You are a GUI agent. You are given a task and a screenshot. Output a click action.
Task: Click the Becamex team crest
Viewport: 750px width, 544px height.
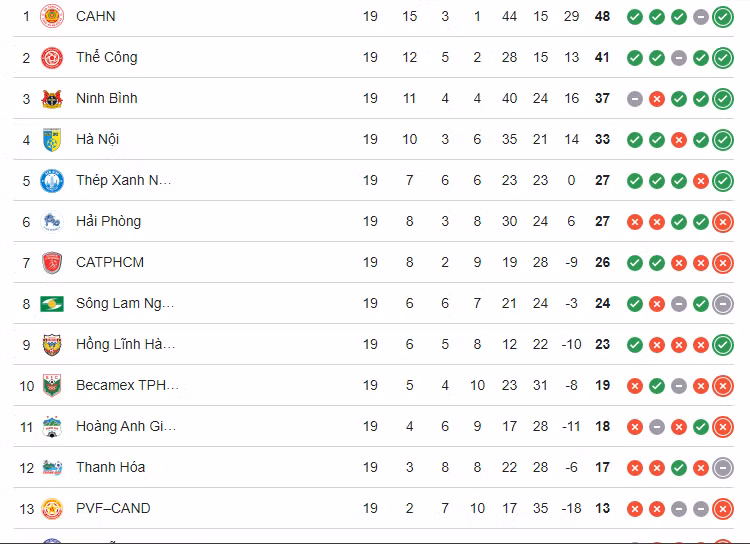52,385
